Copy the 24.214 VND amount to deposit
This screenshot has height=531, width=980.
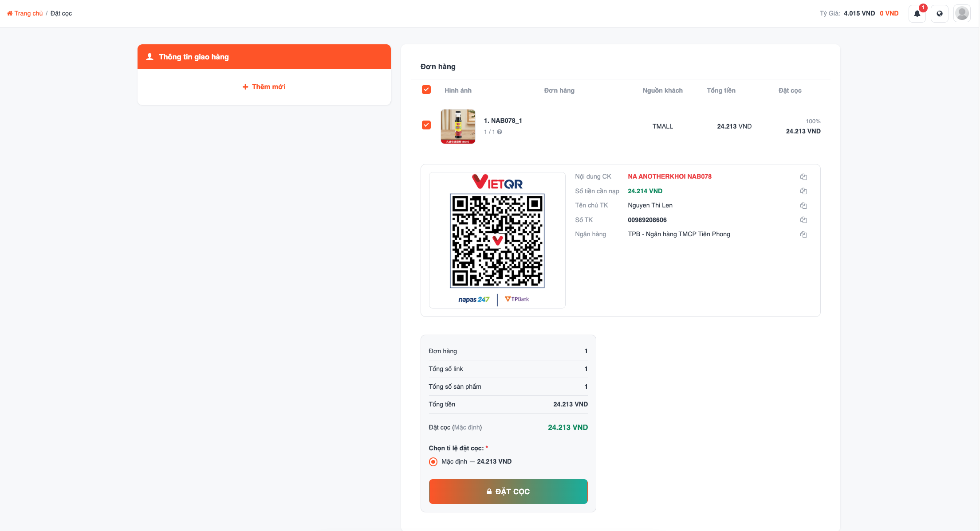(x=803, y=191)
